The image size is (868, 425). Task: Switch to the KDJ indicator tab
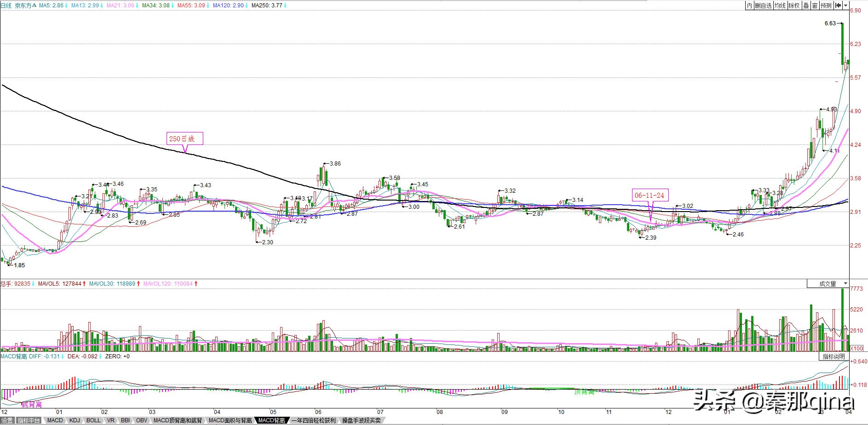point(75,420)
